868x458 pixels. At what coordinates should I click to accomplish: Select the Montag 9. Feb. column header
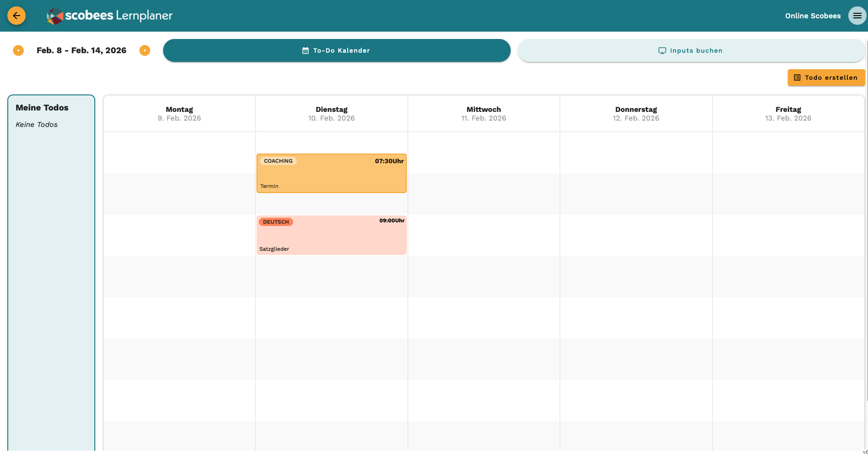tap(179, 114)
